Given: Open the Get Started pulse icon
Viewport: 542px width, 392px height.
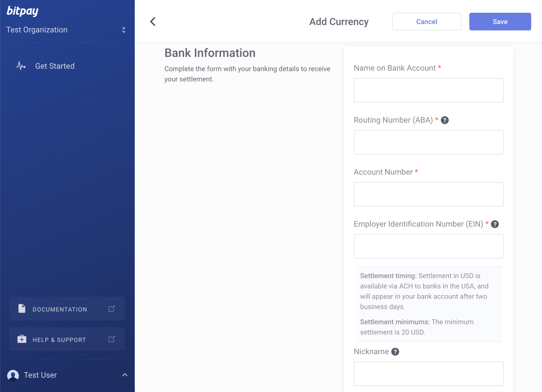Looking at the screenshot, I should point(21,66).
